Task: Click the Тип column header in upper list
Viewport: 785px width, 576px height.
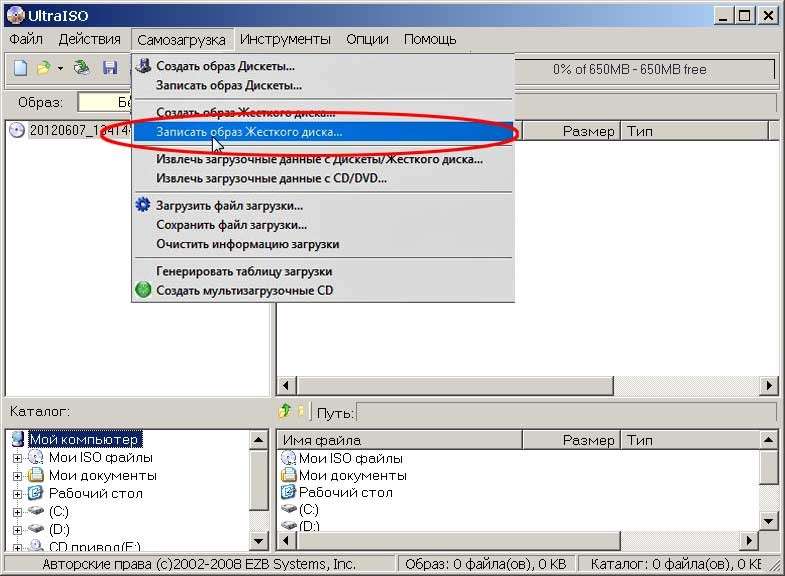Action: (694, 131)
